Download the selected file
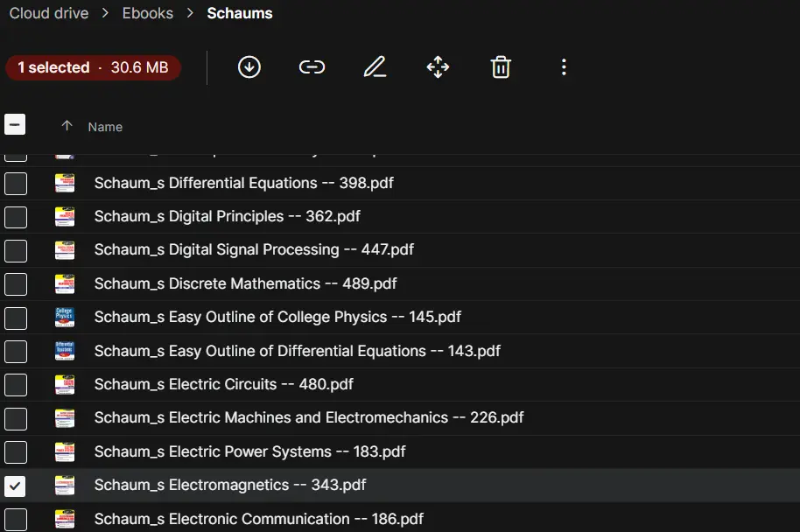Image resolution: width=800 pixels, height=532 pixels. pos(249,66)
